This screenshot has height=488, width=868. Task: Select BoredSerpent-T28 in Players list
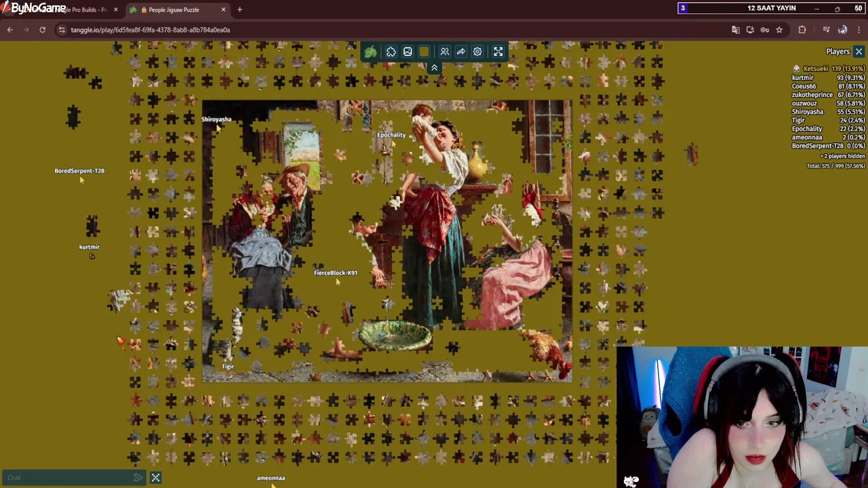[829, 146]
